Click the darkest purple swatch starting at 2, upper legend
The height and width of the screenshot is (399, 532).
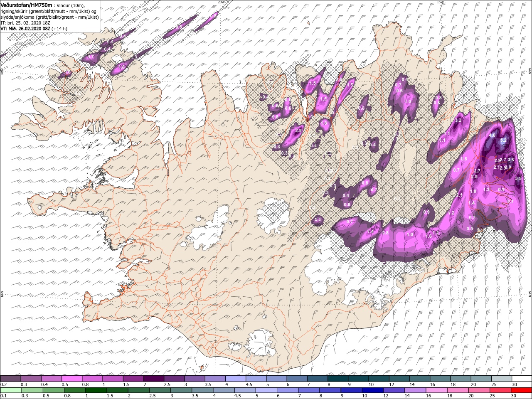pyautogui.click(x=153, y=379)
